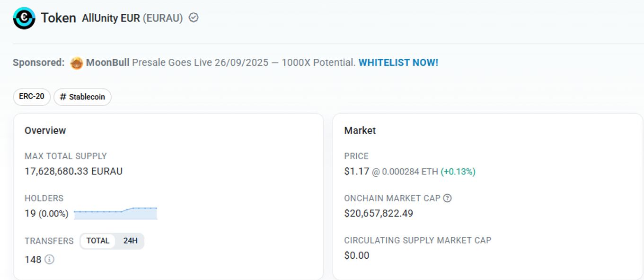The width and height of the screenshot is (644, 280).
Task: Switch transfers view to TOTAL
Action: click(x=97, y=241)
